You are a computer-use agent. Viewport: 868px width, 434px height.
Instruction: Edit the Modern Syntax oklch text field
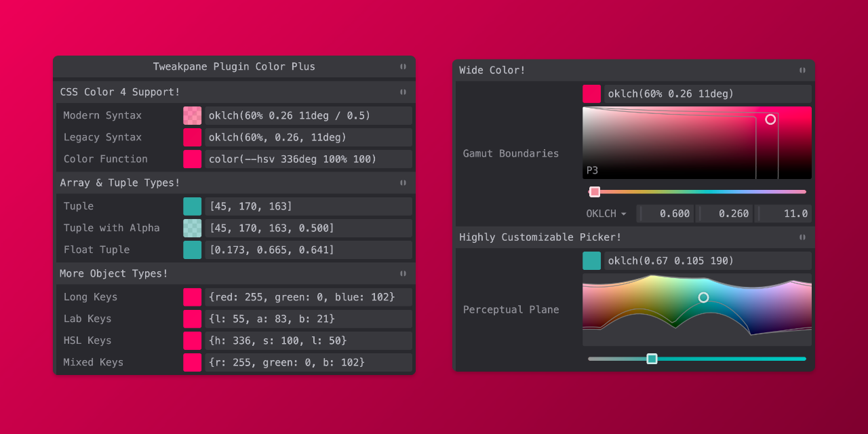pyautogui.click(x=309, y=115)
